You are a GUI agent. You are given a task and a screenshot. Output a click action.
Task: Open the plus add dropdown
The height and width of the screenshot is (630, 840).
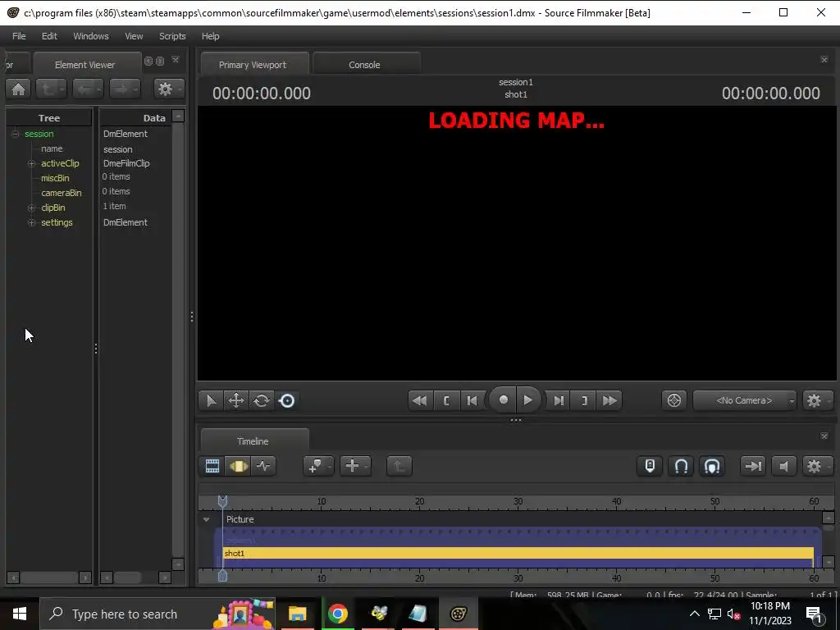(x=355, y=466)
